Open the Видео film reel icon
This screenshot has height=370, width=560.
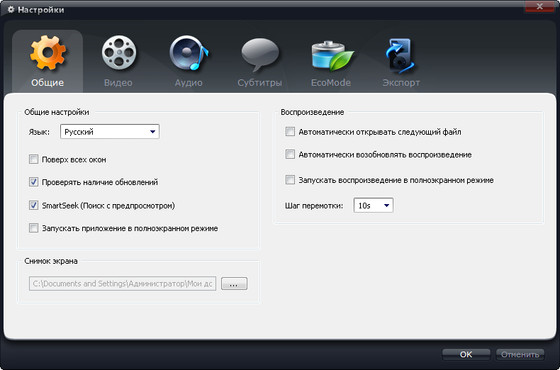tap(119, 53)
